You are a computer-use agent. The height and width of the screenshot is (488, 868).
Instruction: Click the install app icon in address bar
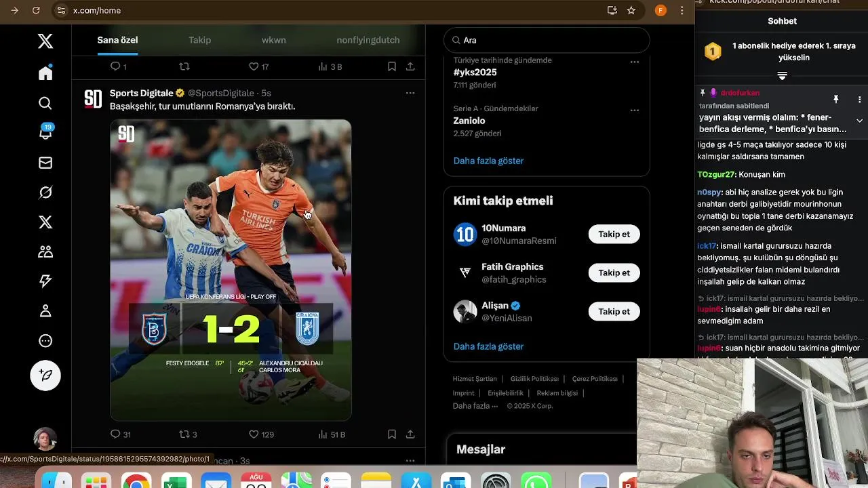pos(612,10)
